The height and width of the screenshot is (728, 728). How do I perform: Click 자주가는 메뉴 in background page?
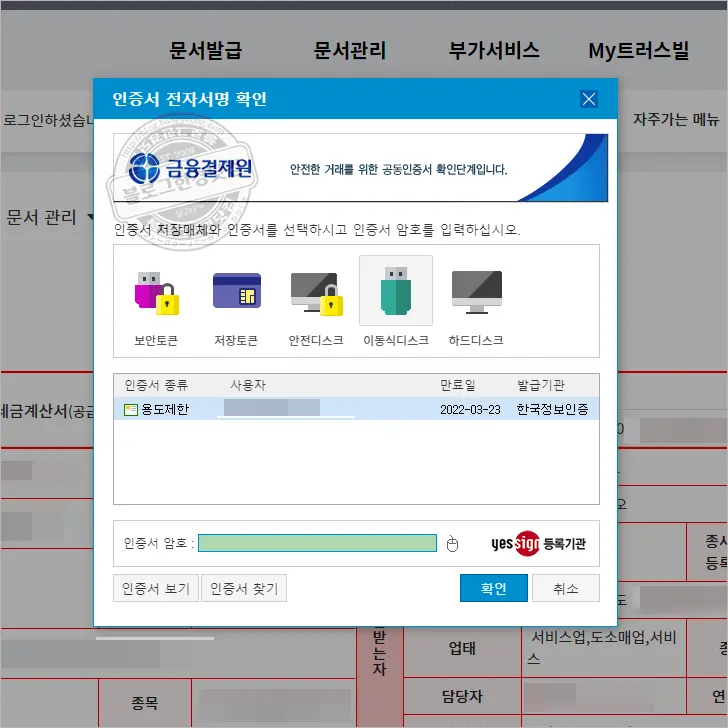pyautogui.click(x=676, y=119)
